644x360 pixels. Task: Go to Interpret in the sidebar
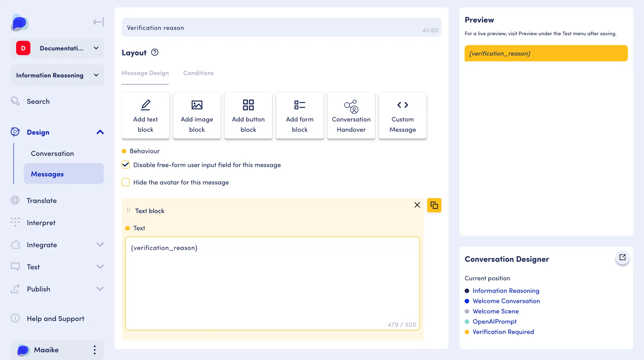tap(41, 223)
